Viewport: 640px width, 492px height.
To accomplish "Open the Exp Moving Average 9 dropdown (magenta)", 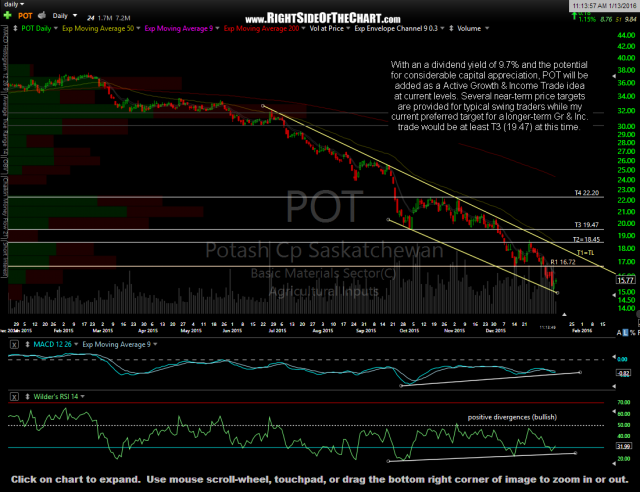I will point(217,29).
